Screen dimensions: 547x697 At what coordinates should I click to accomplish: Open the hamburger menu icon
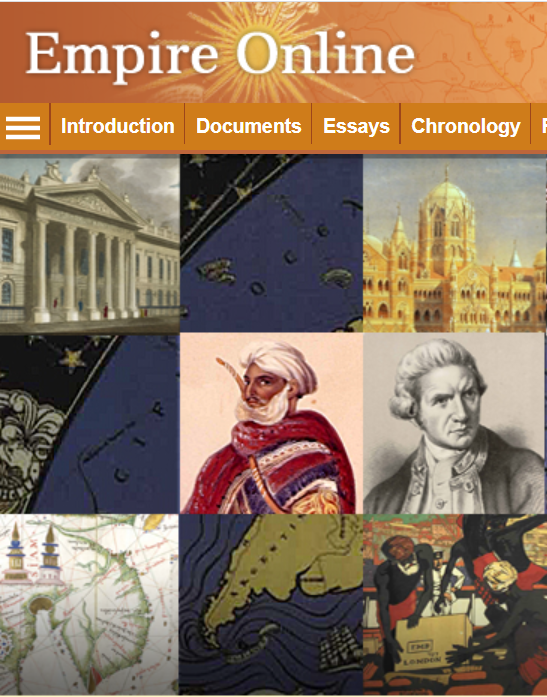pyautogui.click(x=23, y=127)
